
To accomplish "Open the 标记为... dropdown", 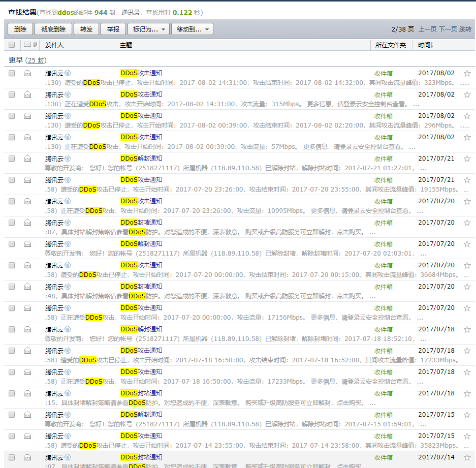I will 148,29.
